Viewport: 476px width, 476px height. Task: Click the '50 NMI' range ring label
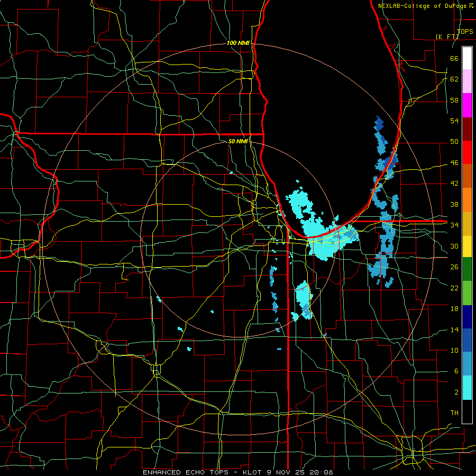pyautogui.click(x=238, y=141)
